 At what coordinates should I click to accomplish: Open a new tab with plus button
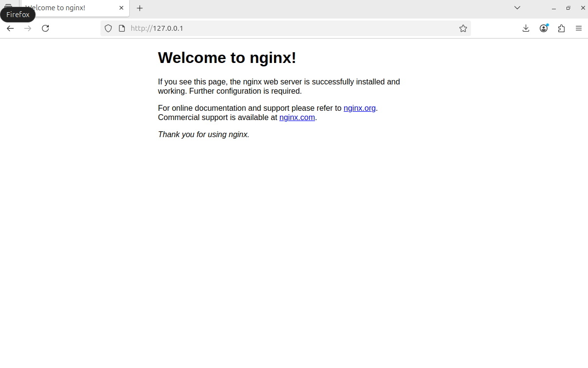tap(140, 8)
